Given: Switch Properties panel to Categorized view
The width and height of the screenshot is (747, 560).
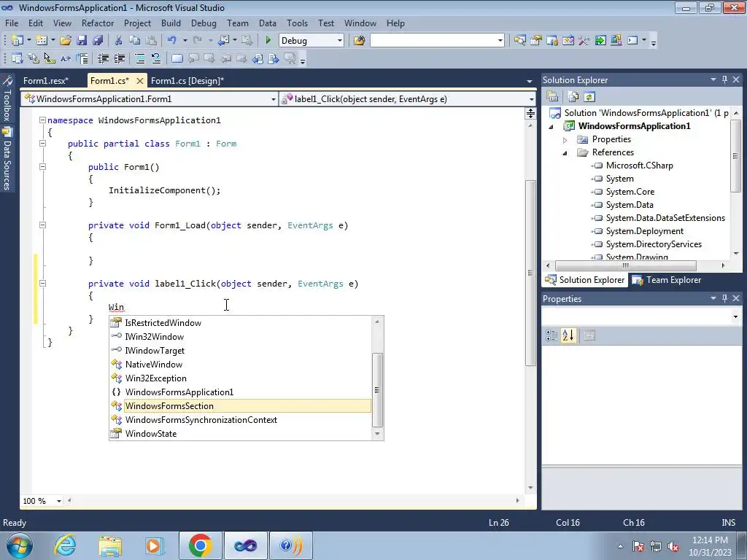Looking at the screenshot, I should pos(551,335).
